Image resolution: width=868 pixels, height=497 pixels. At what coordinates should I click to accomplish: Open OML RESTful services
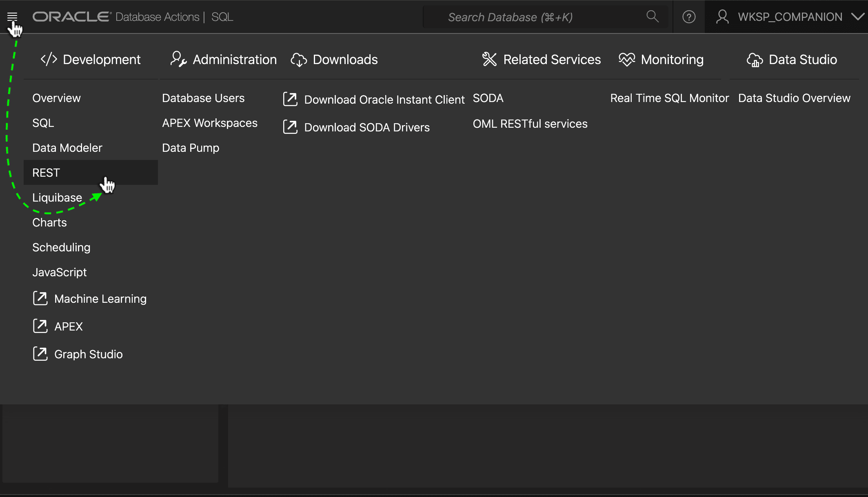pos(530,124)
